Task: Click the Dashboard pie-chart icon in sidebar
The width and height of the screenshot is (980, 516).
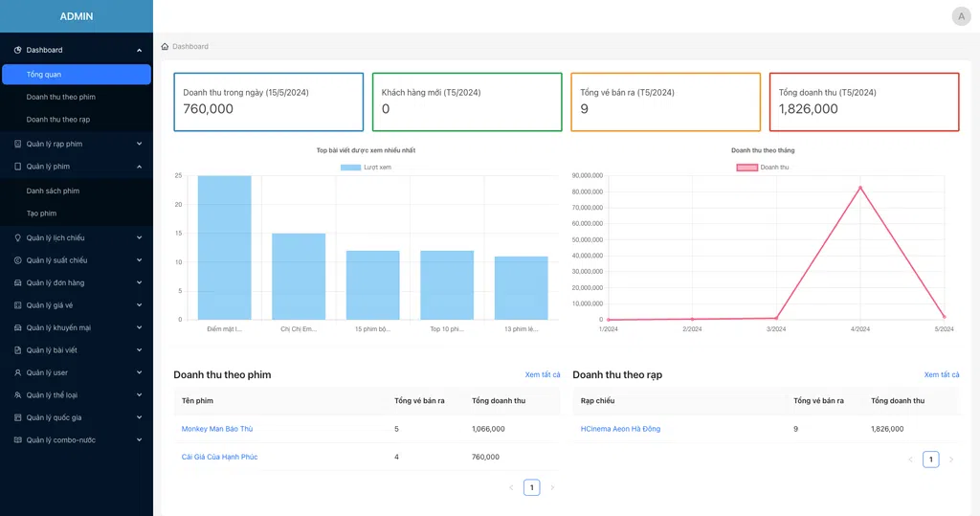Action: 17,50
